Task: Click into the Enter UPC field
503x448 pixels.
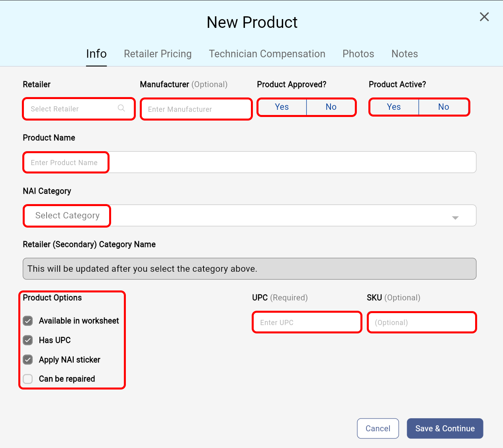Action: (x=307, y=322)
